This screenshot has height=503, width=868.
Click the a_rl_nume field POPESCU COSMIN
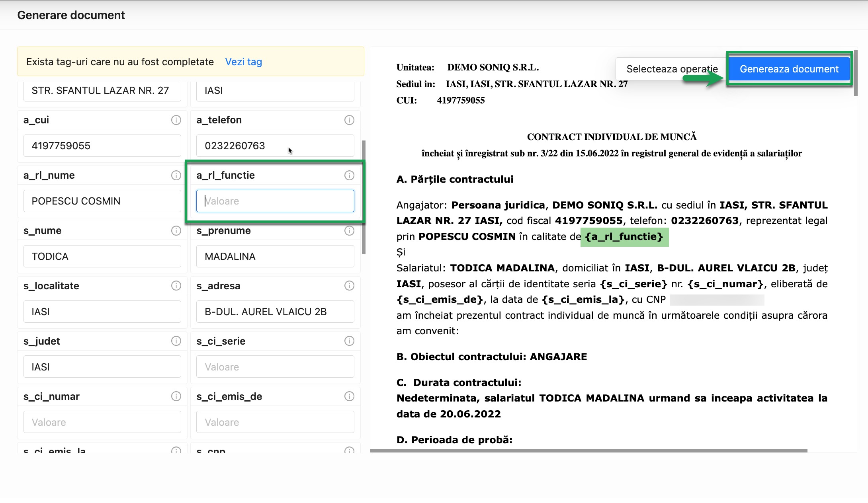pos(102,201)
